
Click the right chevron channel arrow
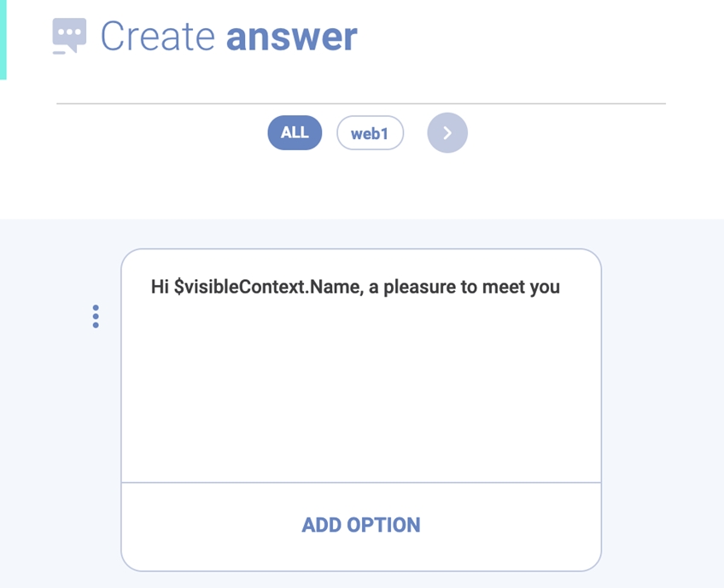pyautogui.click(x=447, y=133)
